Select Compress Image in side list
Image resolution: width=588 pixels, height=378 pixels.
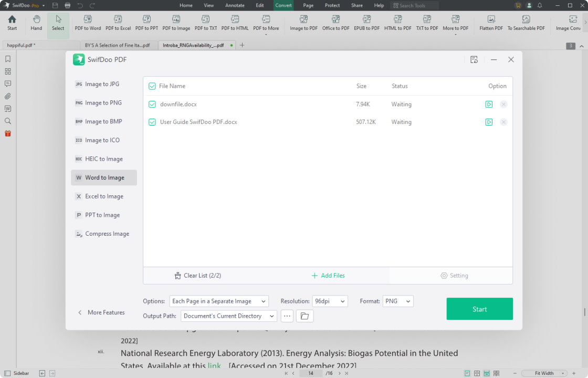tap(104, 234)
